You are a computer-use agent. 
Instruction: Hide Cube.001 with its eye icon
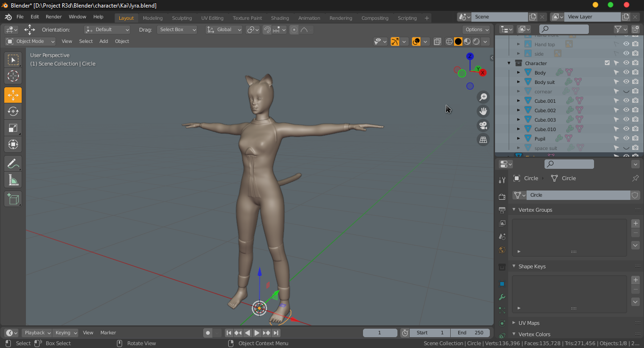click(x=626, y=100)
